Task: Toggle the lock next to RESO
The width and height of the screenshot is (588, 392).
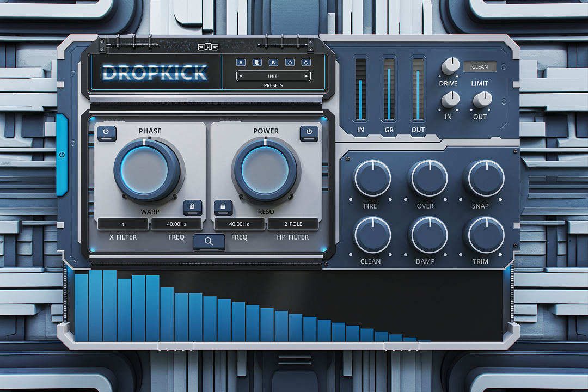Action: [223, 206]
